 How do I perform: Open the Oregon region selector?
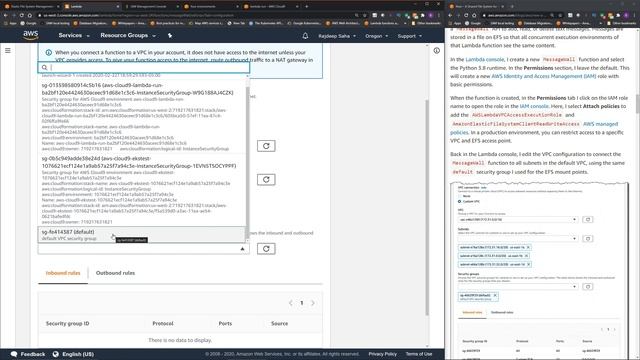pos(376,36)
